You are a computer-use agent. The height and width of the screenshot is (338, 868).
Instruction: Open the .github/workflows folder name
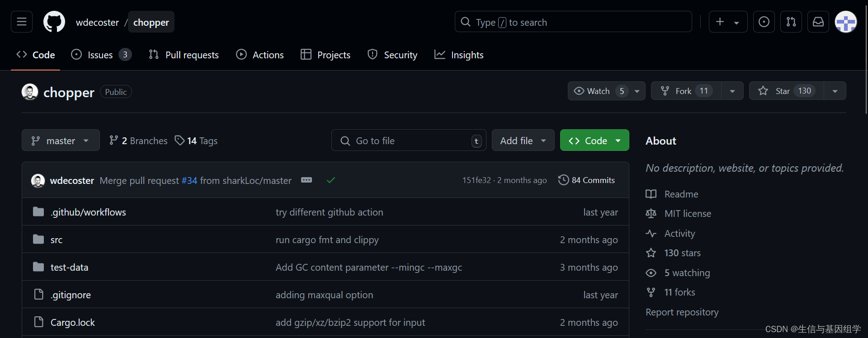[88, 212]
